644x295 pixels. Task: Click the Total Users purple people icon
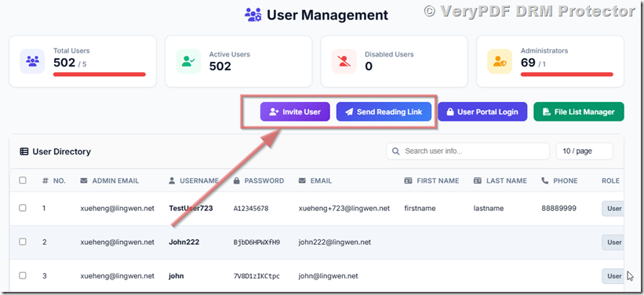pyautogui.click(x=32, y=61)
